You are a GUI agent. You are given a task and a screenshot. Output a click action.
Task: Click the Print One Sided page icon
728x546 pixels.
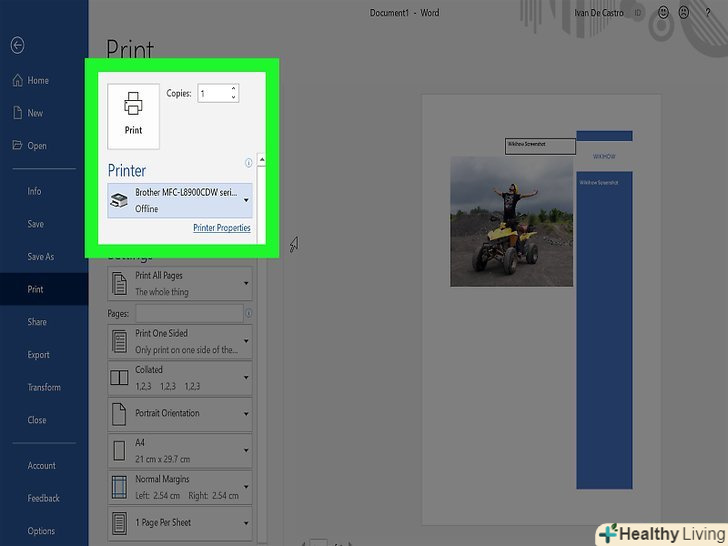point(119,341)
